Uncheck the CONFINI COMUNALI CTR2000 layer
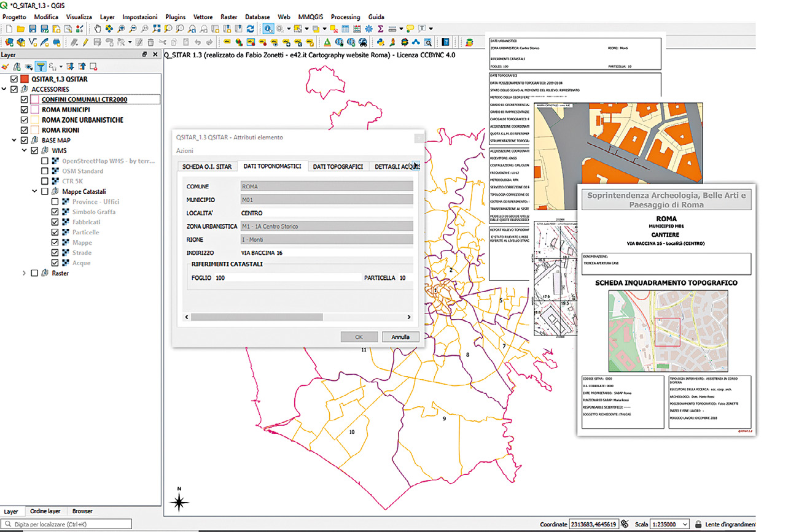Image resolution: width=799 pixels, height=532 pixels. pyautogui.click(x=25, y=99)
